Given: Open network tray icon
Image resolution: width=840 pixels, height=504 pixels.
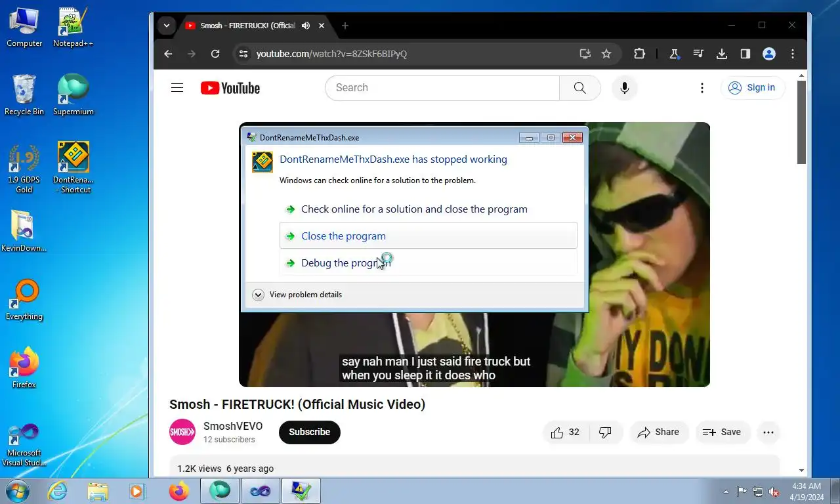Looking at the screenshot, I should 757,492.
